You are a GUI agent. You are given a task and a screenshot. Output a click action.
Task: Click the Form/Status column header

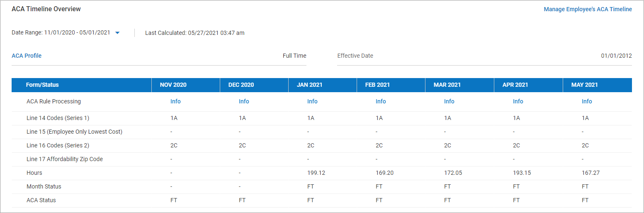82,85
